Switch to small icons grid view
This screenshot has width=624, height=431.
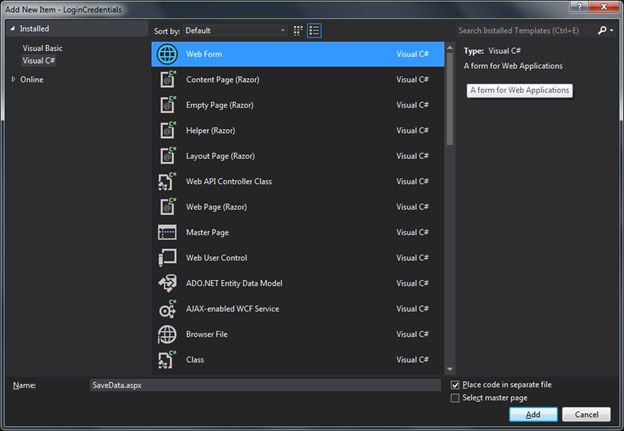[298, 31]
